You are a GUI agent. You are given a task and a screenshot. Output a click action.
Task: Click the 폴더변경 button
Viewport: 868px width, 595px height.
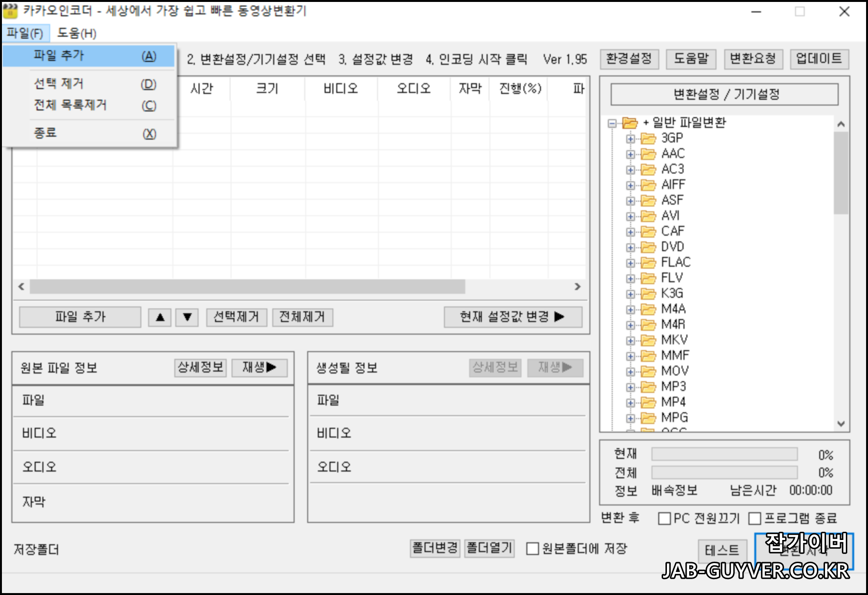point(435,548)
